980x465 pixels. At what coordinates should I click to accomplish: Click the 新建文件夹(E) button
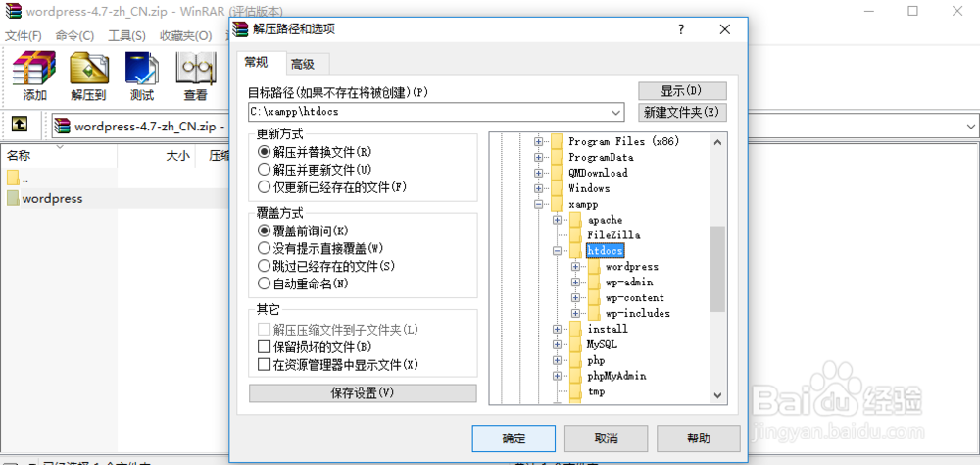point(682,113)
